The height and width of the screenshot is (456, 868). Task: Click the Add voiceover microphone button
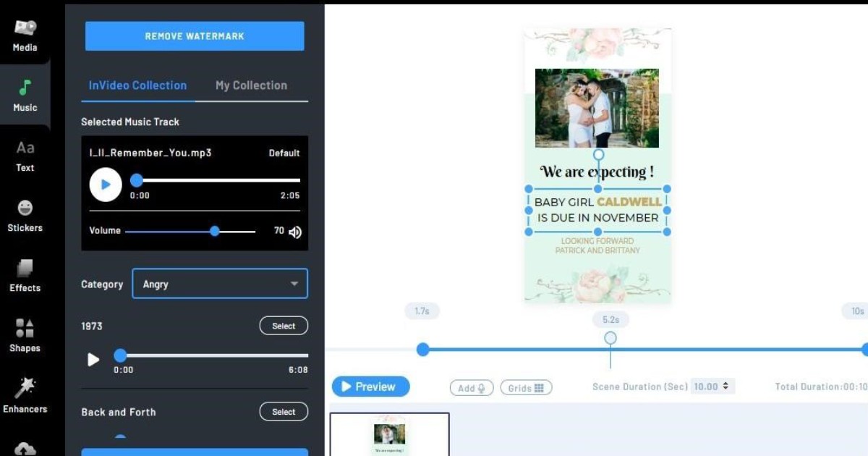tap(472, 388)
